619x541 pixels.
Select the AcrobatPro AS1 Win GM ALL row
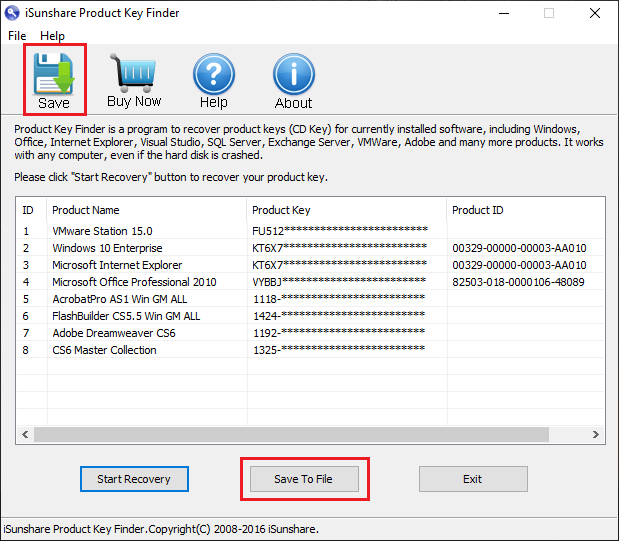click(x=311, y=299)
